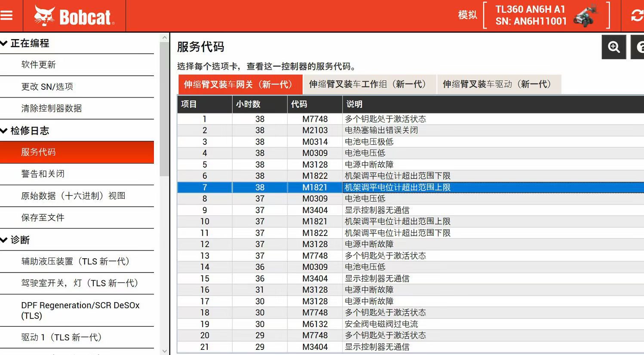Collapse the 检修日志 section
644x355 pixels.
click(x=4, y=131)
